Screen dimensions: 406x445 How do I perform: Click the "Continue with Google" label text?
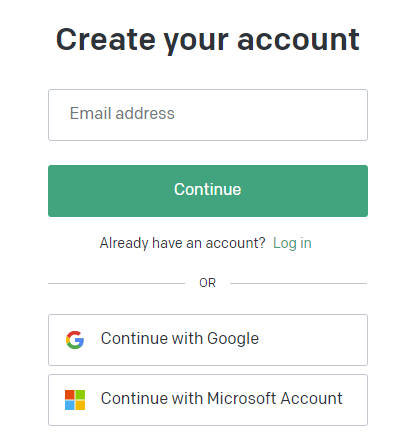(x=180, y=339)
